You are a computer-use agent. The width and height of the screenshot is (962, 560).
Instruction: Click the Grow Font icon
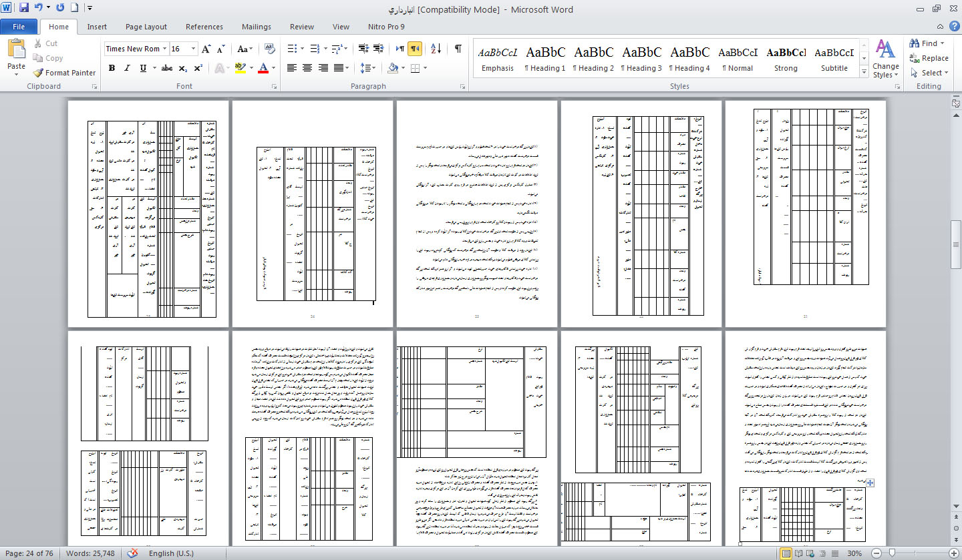point(206,49)
